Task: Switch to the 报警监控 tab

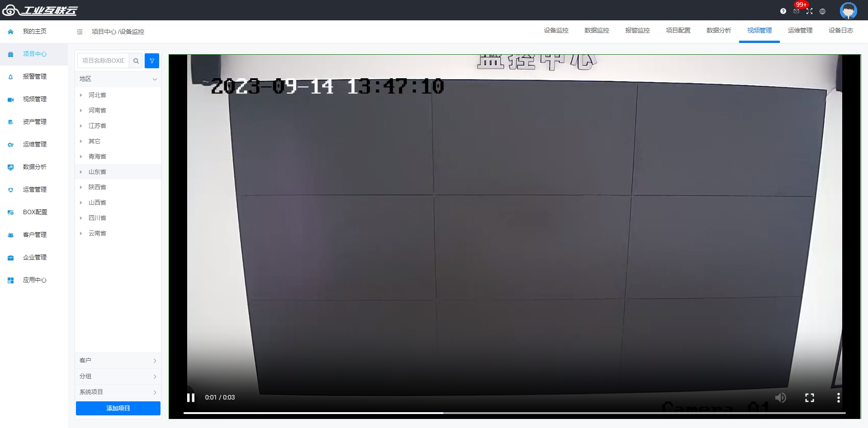Action: [637, 31]
